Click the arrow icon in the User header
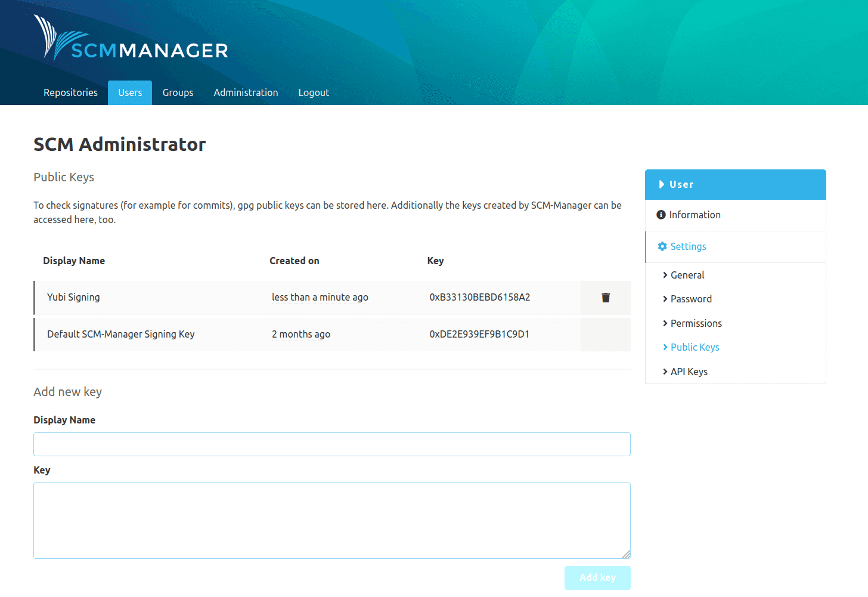This screenshot has height=597, width=868. coord(662,184)
